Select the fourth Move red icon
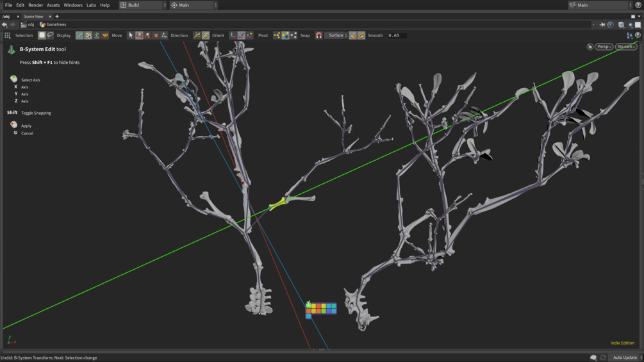The height and width of the screenshot is (362, 644). pyautogui.click(x=156, y=36)
